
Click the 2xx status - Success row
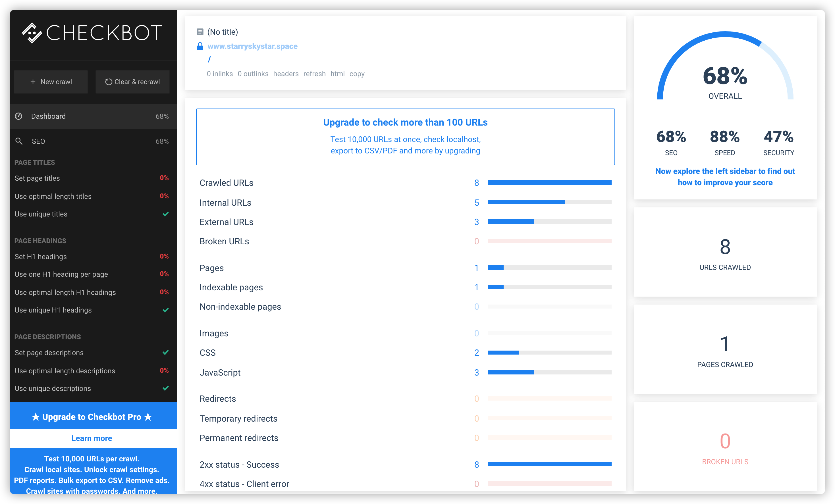(405, 465)
